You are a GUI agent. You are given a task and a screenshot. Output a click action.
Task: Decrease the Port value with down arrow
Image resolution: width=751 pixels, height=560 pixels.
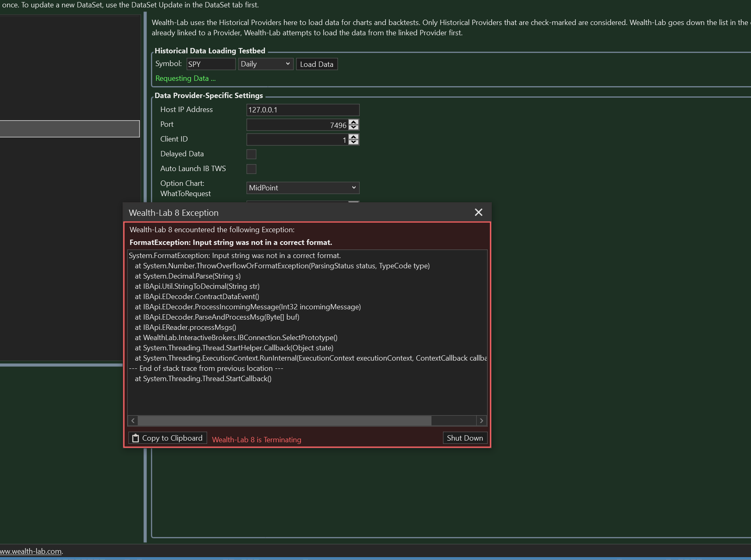click(354, 128)
